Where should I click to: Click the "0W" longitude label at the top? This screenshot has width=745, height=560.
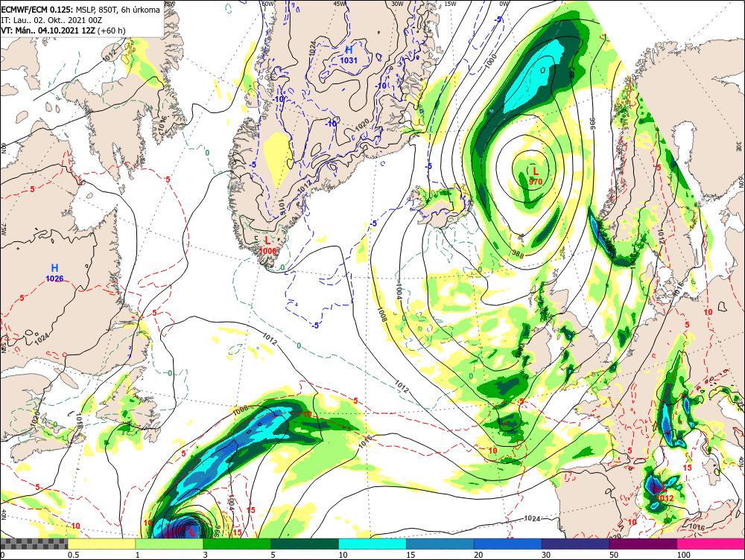pos(504,4)
